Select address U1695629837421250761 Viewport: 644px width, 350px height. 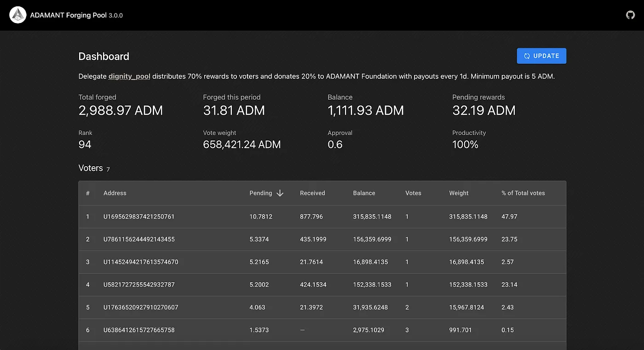[x=139, y=216]
